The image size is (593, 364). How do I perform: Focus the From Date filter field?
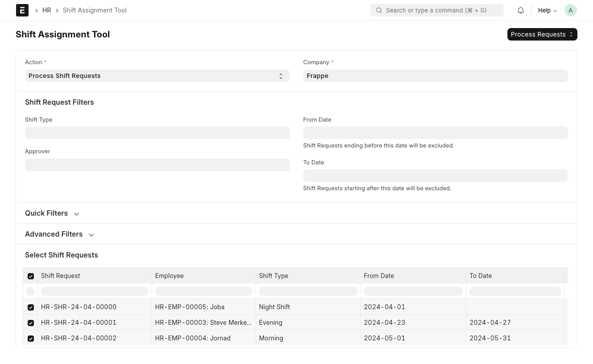pos(436,133)
